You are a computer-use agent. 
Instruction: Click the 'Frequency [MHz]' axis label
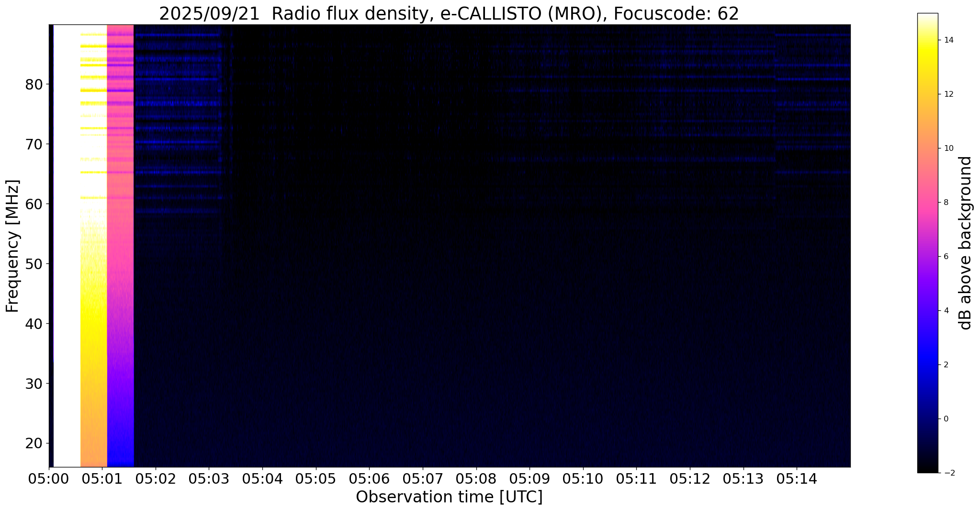[13, 246]
